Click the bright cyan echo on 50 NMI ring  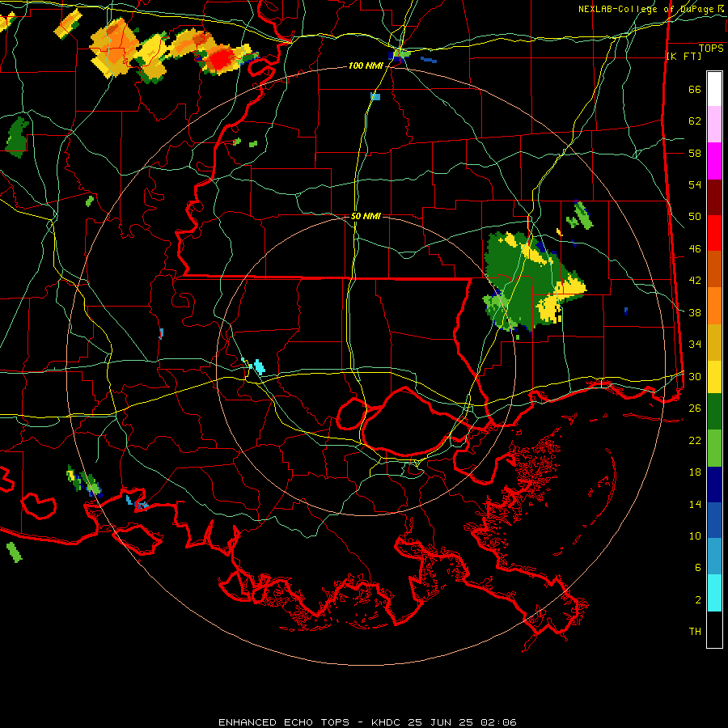coord(259,366)
